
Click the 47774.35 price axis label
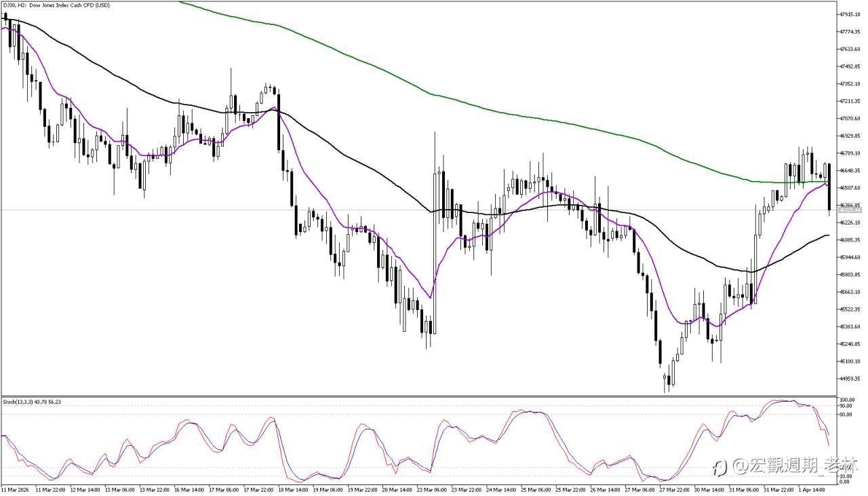point(850,32)
